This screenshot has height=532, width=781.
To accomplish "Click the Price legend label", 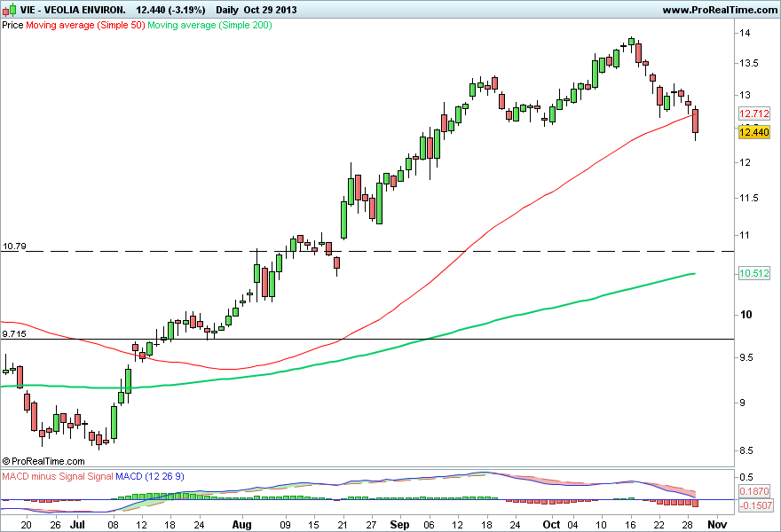I will (x=12, y=25).
